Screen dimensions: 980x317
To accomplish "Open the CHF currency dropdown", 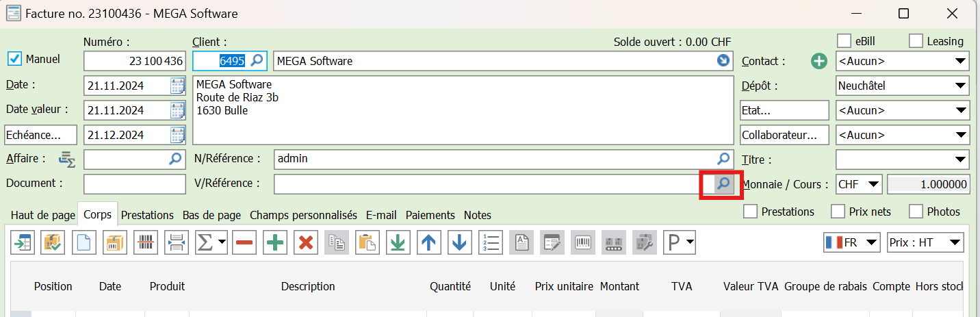I will tap(860, 184).
